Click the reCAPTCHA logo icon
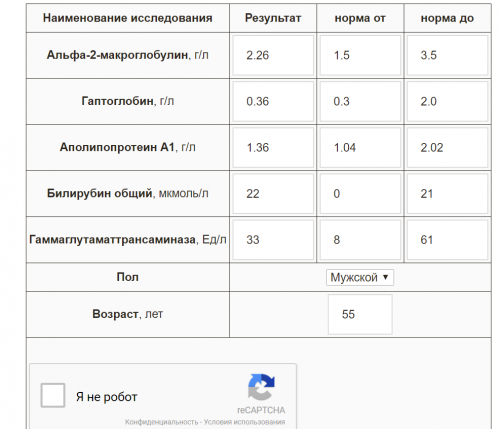The width and height of the screenshot is (500, 429). [261, 387]
